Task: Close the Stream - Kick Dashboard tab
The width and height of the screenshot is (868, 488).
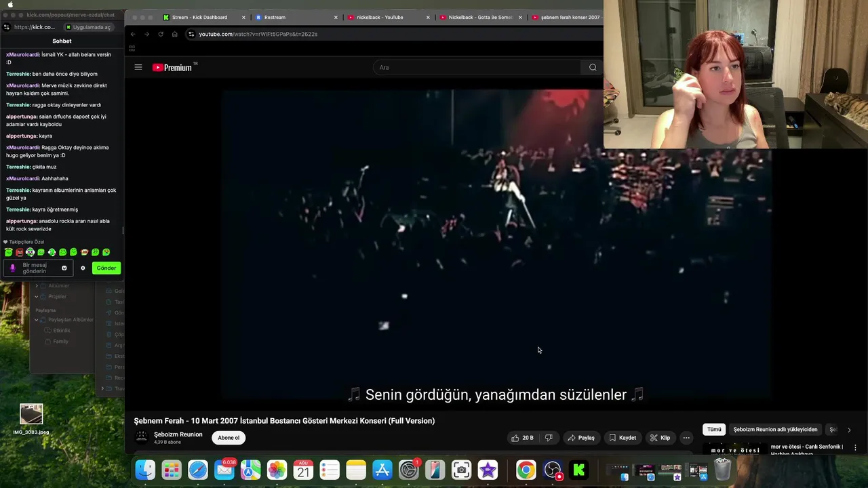Action: [243, 18]
